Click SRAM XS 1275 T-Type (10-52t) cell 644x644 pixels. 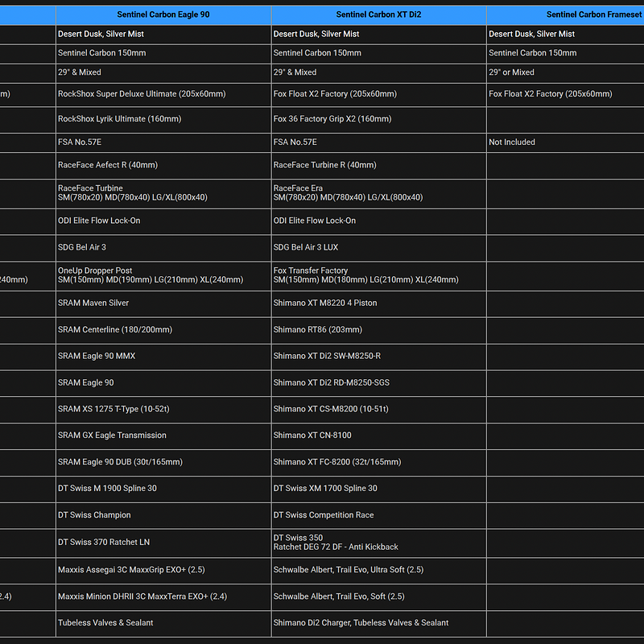163,410
